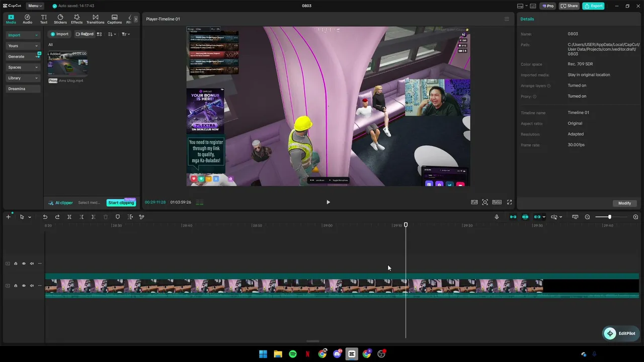Adjust the timeline zoom slider
This screenshot has height=362, width=644.
click(610, 217)
